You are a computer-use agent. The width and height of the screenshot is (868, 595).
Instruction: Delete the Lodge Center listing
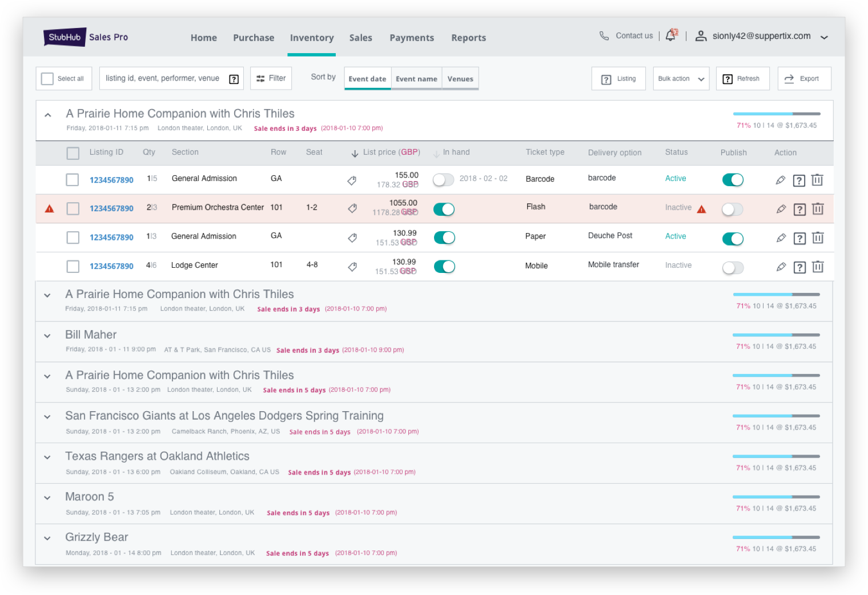[x=818, y=266]
